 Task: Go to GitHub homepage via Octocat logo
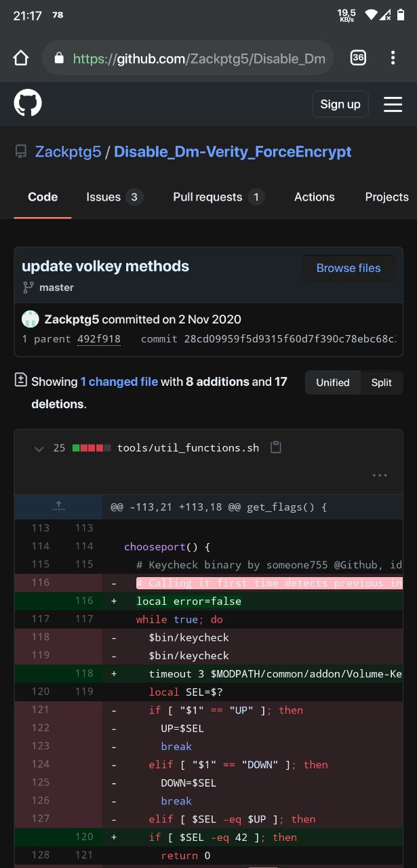coord(28,104)
